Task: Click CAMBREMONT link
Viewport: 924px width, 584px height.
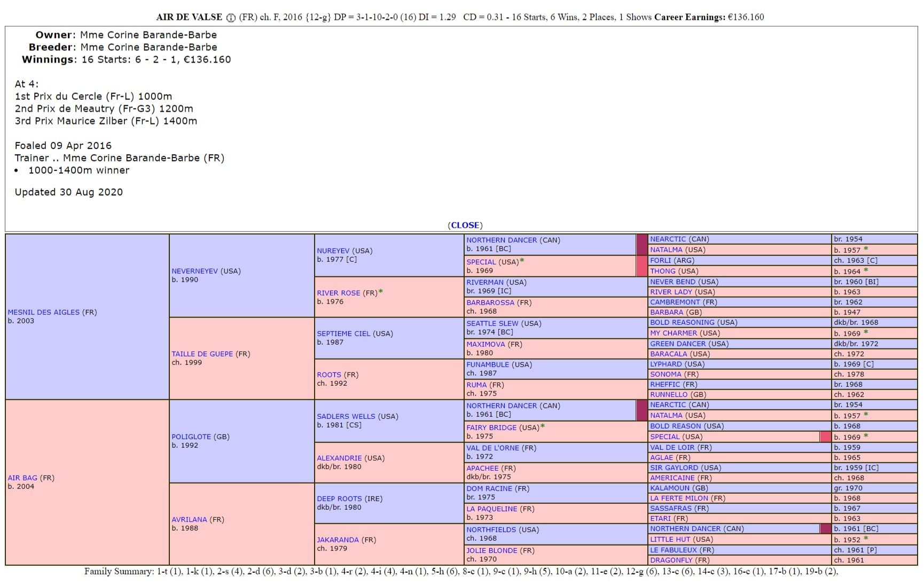Action: click(675, 302)
